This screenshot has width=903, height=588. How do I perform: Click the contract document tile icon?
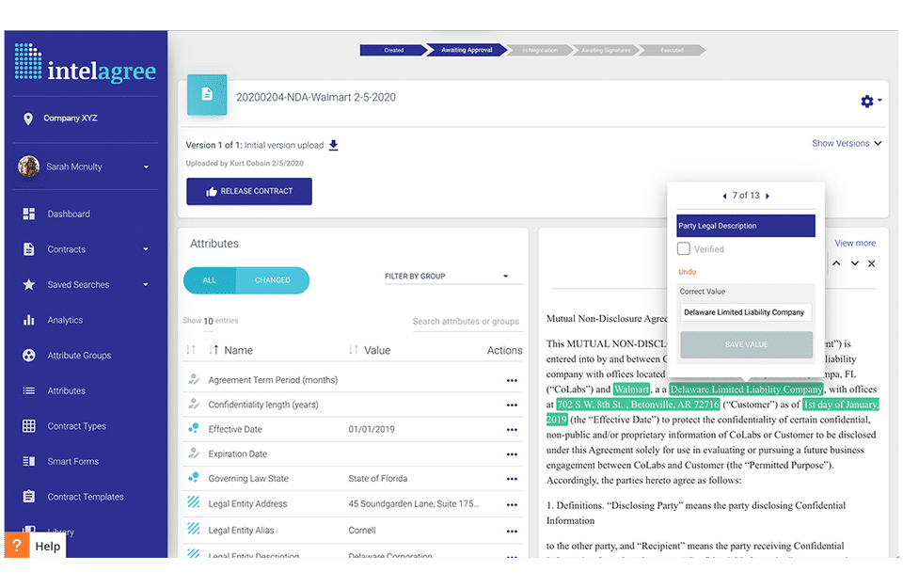[x=207, y=94]
